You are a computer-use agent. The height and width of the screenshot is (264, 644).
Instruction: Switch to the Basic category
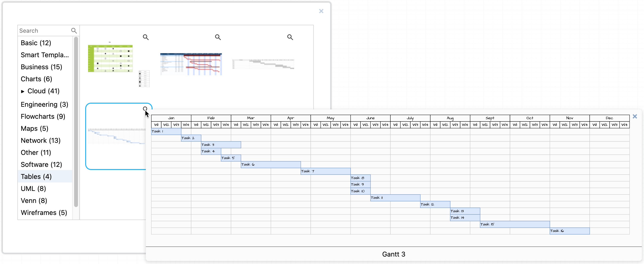pos(36,43)
